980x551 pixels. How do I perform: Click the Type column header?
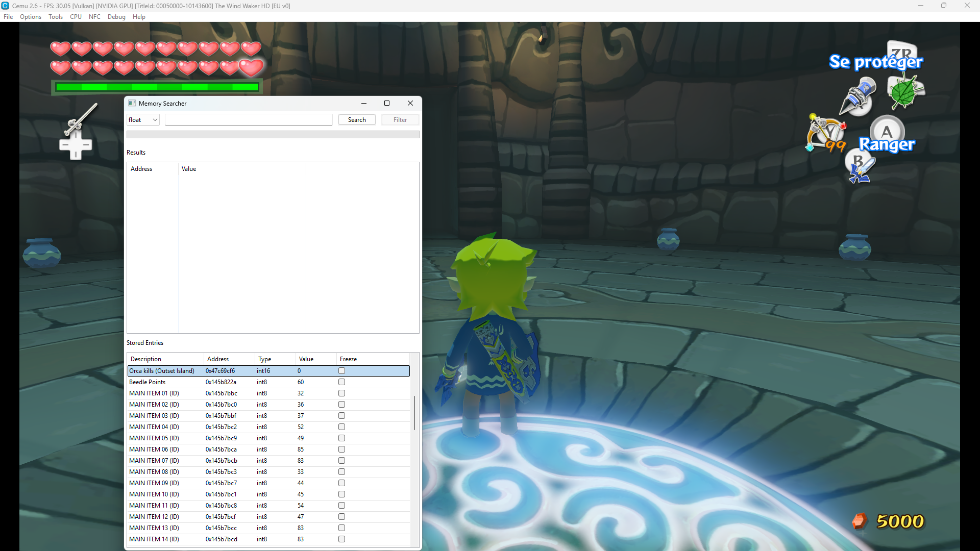pos(275,359)
